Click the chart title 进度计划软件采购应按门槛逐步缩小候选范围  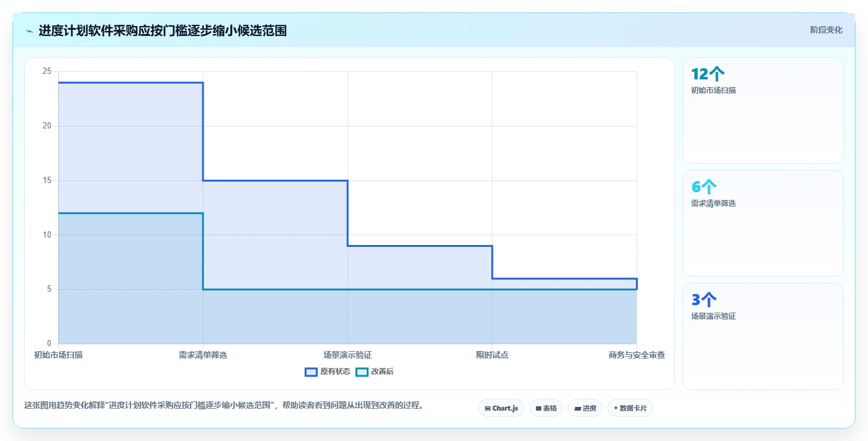[x=163, y=30]
